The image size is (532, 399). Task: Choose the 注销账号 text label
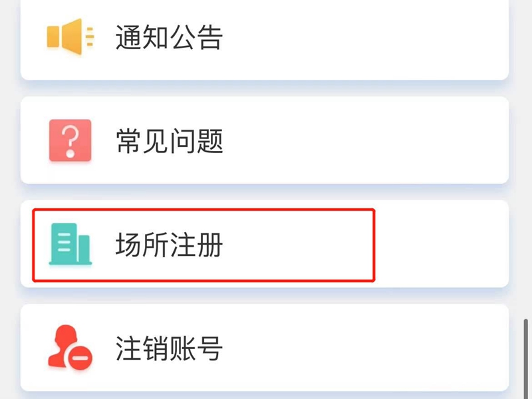[169, 348]
